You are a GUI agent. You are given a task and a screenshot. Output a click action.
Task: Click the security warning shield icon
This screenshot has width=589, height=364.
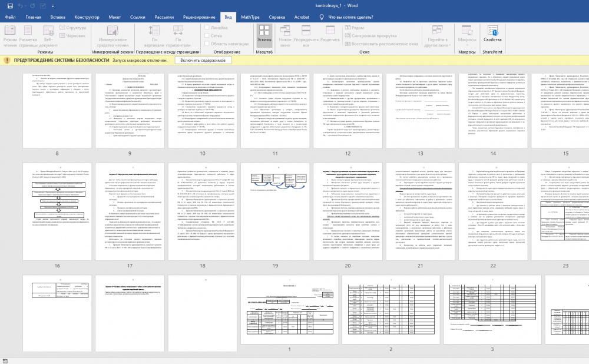pos(6,60)
